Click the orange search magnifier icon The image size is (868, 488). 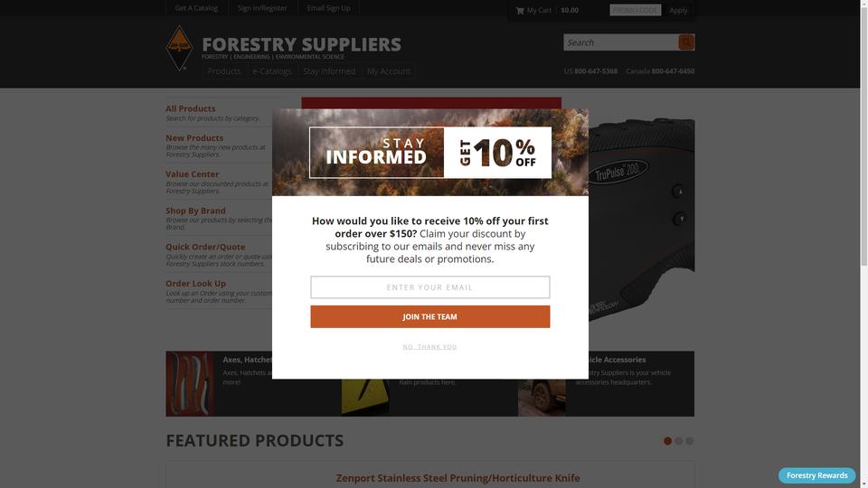[686, 42]
